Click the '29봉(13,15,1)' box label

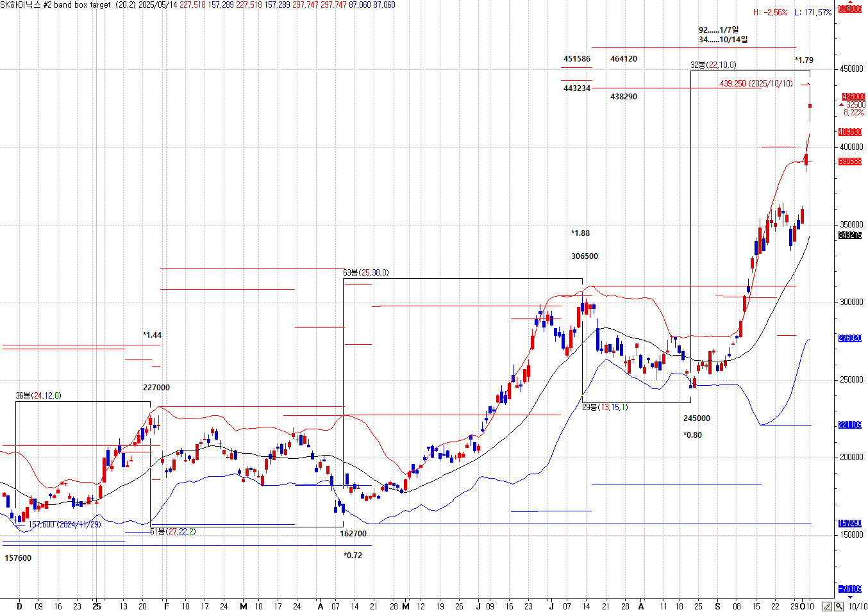coord(605,407)
